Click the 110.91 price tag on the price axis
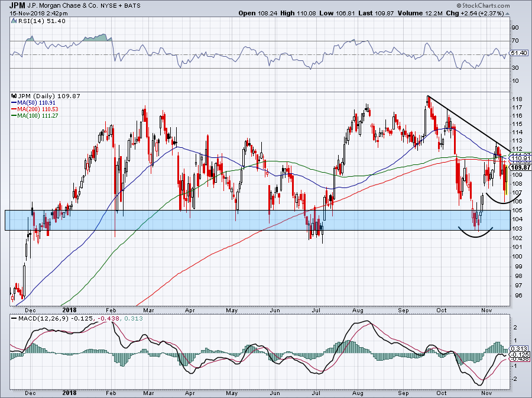Viewport: 532px width, 398px height. [x=521, y=158]
